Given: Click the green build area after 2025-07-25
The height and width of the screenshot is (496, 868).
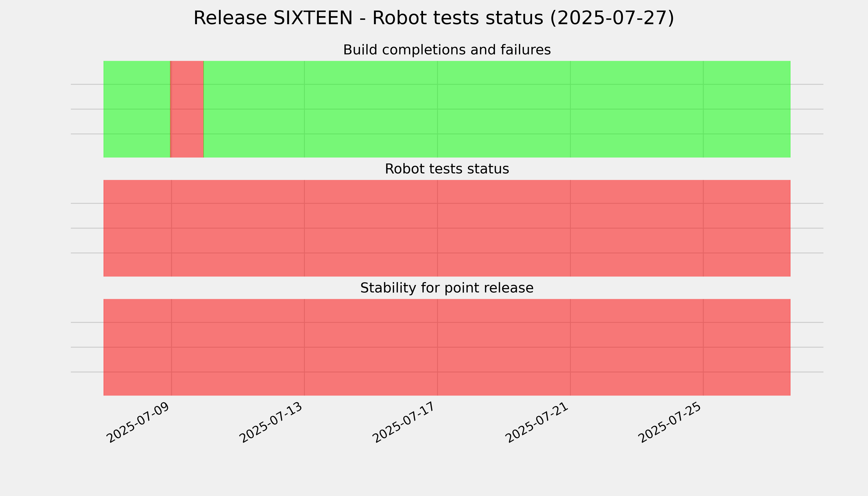Looking at the screenshot, I should pos(747,109).
